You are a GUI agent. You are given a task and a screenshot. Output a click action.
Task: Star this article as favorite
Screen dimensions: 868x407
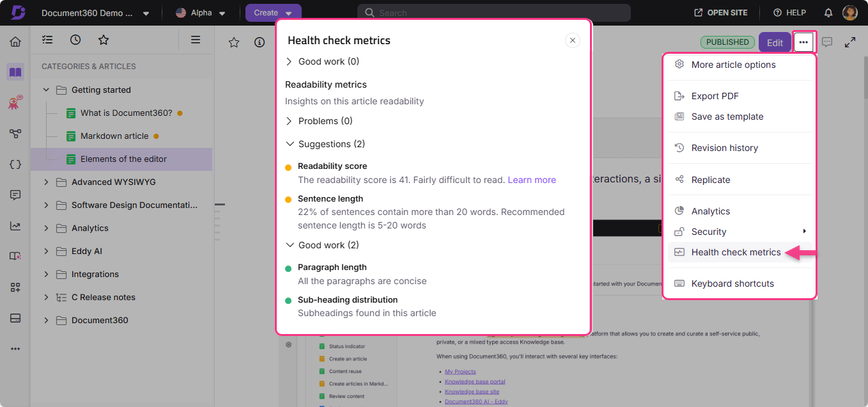(233, 42)
